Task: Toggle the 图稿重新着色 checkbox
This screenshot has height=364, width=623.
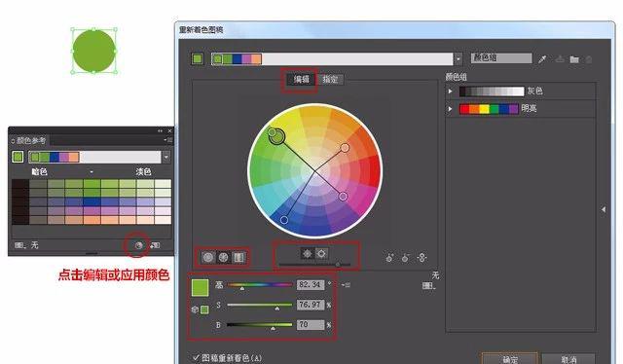Action: pyautogui.click(x=196, y=357)
